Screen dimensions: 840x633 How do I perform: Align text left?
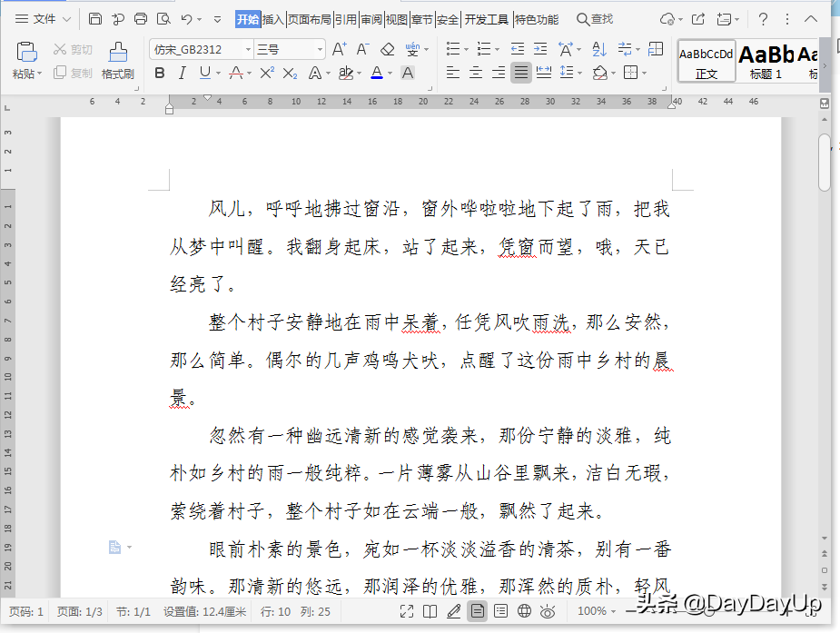(452, 73)
